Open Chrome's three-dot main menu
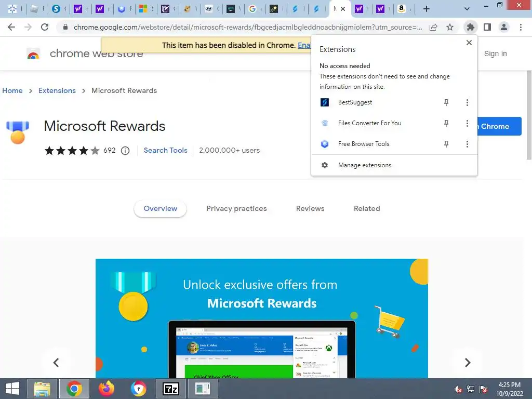This screenshot has width=532, height=399. [x=521, y=27]
